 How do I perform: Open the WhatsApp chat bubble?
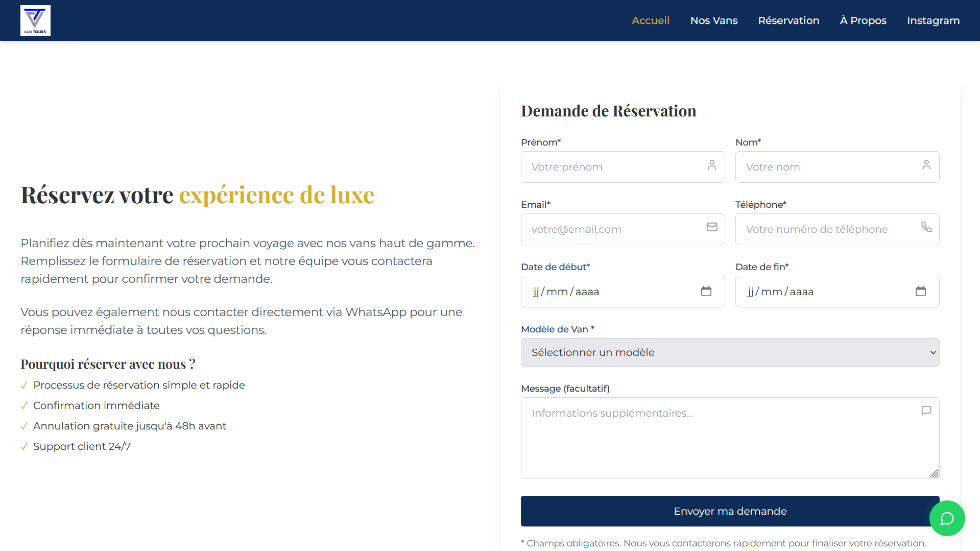(947, 518)
